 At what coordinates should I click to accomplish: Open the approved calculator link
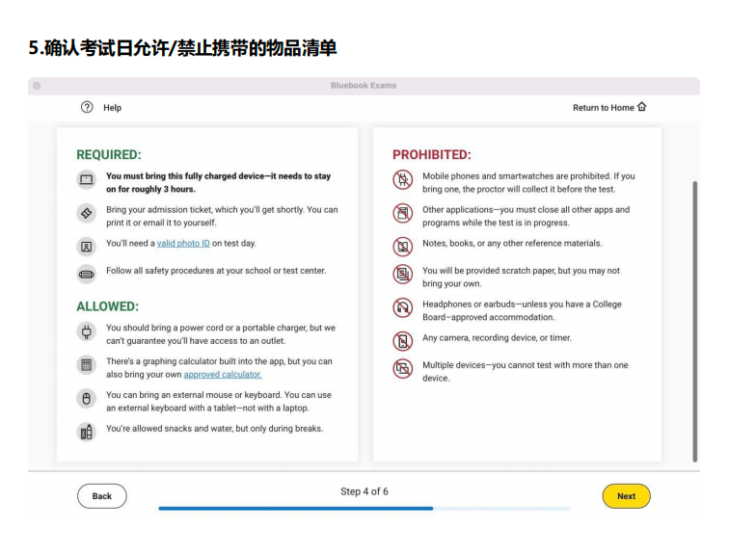coord(223,374)
